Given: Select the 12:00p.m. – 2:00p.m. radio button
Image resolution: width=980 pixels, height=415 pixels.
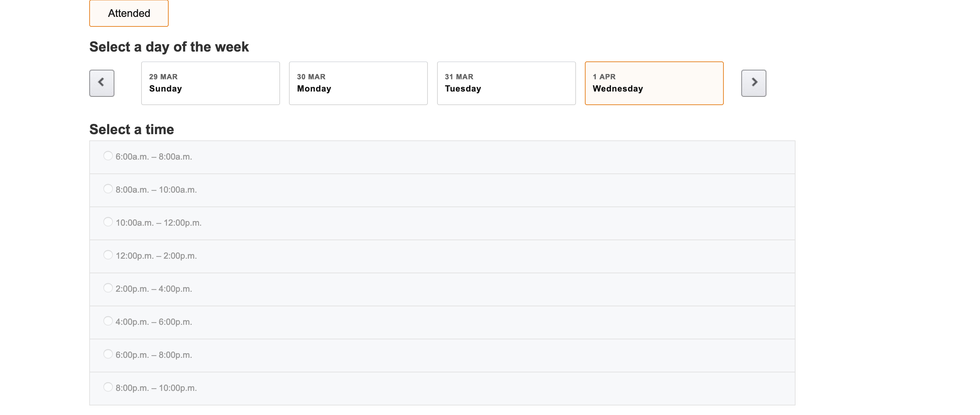Looking at the screenshot, I should click(108, 255).
